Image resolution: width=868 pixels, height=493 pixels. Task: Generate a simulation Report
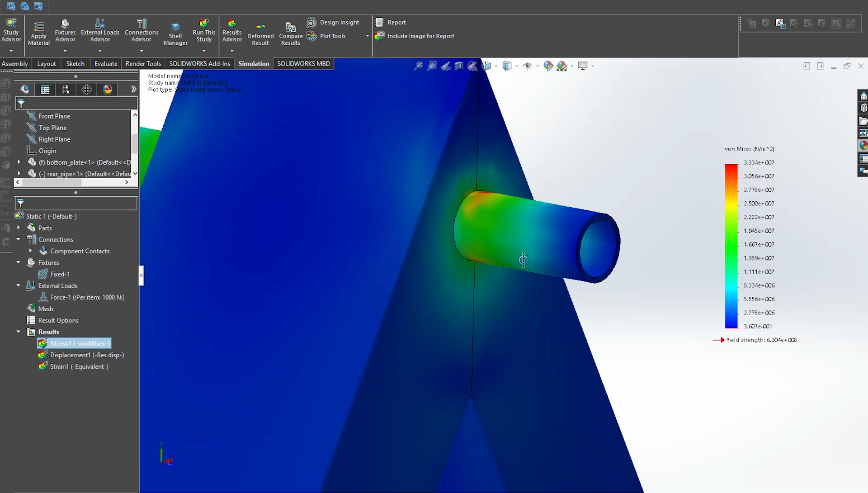tap(391, 22)
